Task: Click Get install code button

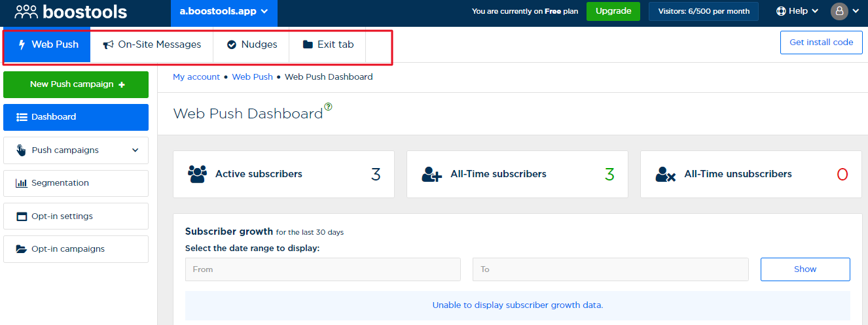Action: tap(822, 43)
